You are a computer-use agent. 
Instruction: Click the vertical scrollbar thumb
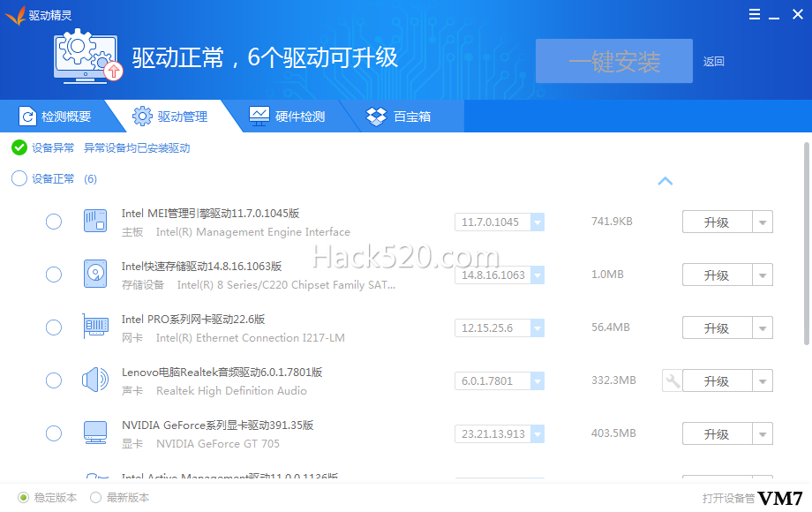[807, 244]
